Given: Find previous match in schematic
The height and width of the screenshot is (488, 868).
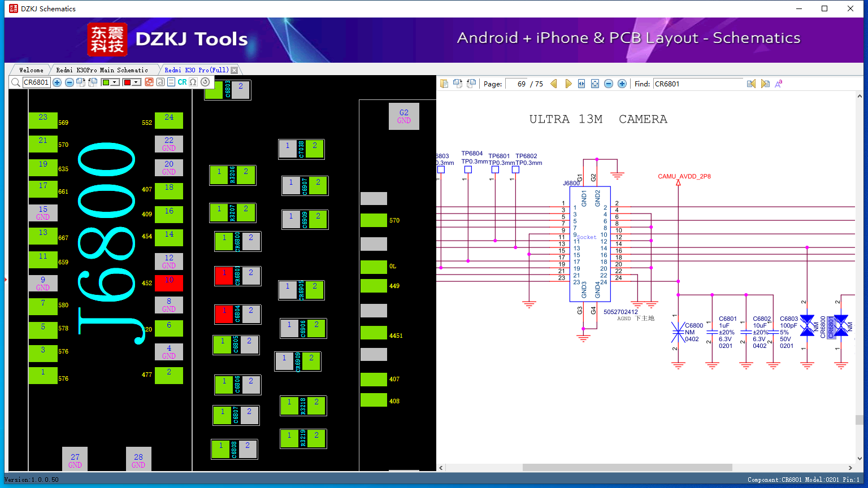Looking at the screenshot, I should [x=751, y=84].
